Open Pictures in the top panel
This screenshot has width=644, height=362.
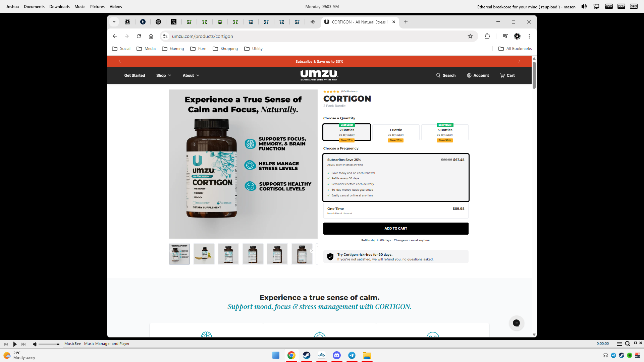point(97,7)
